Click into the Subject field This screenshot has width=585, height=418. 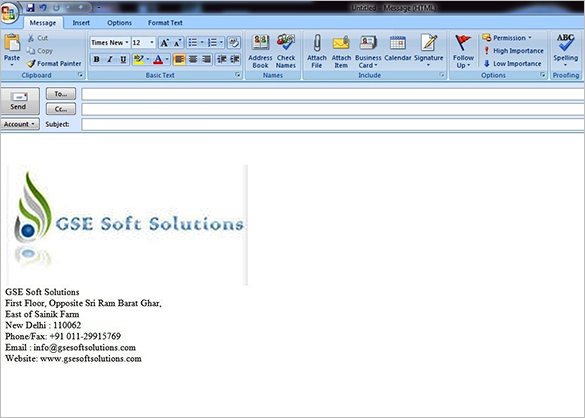point(333,124)
